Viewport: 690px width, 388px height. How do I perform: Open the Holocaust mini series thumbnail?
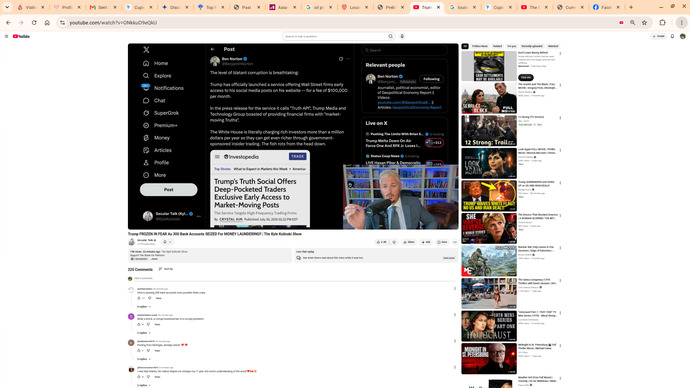(x=489, y=326)
